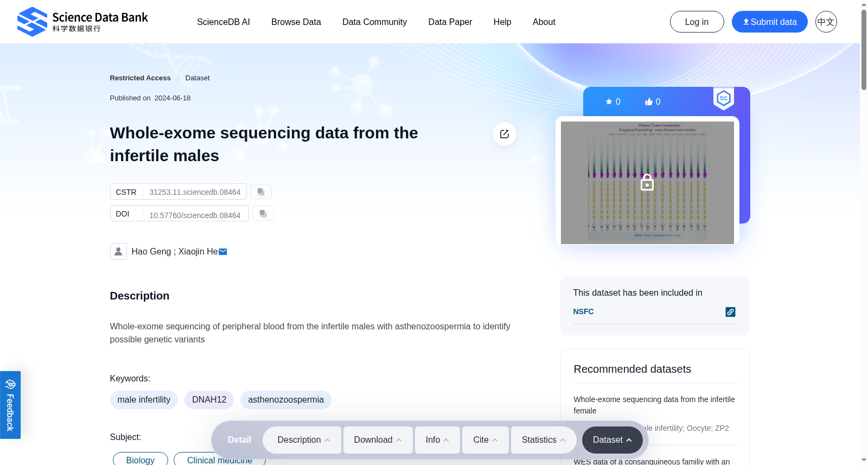Click the email envelope next to Xiaojin He

(223, 252)
